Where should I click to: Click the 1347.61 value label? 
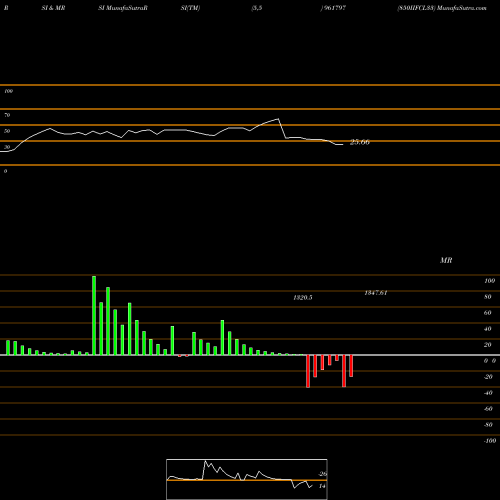point(376,293)
